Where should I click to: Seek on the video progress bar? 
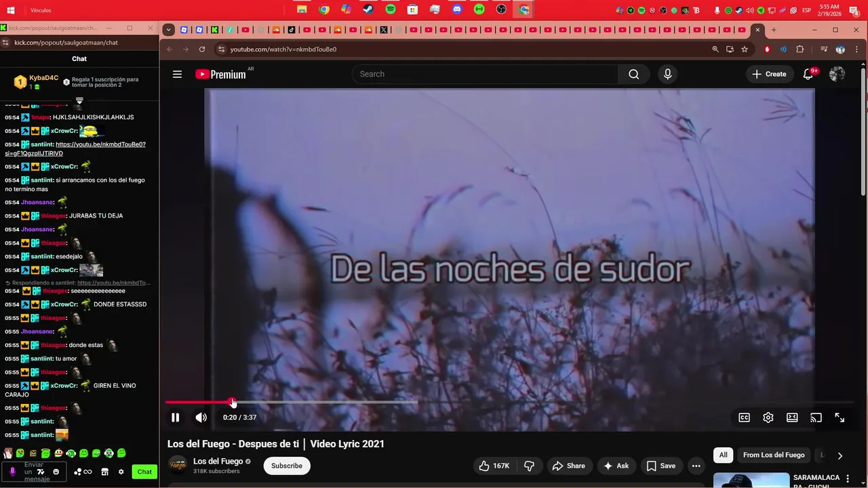(x=510, y=402)
